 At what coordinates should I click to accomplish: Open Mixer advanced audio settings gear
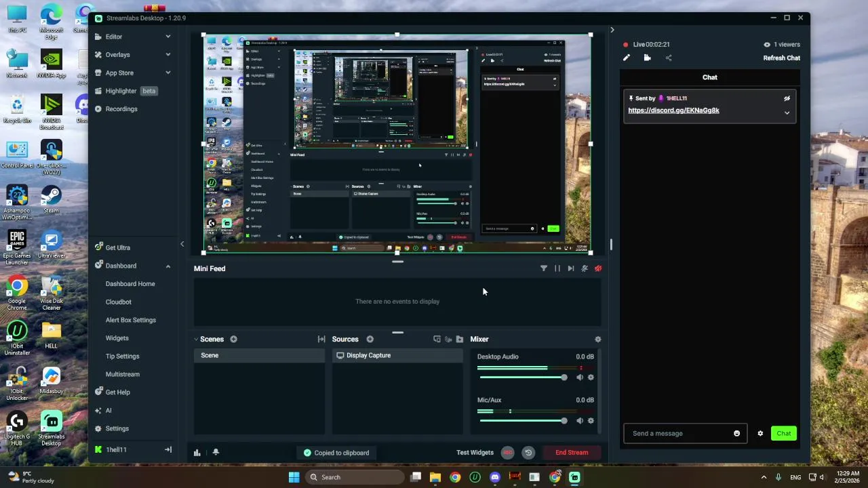tap(597, 339)
